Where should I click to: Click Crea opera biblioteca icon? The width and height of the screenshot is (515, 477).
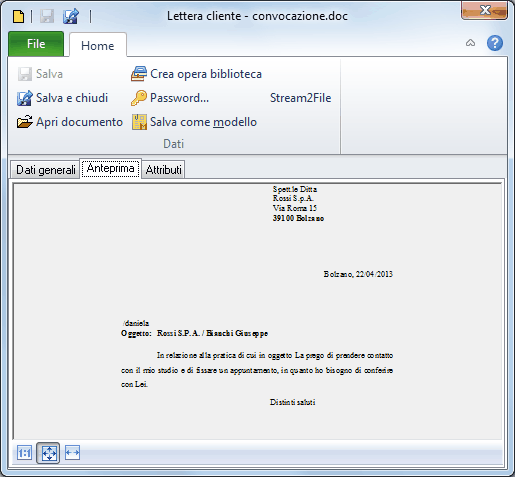click(139, 74)
